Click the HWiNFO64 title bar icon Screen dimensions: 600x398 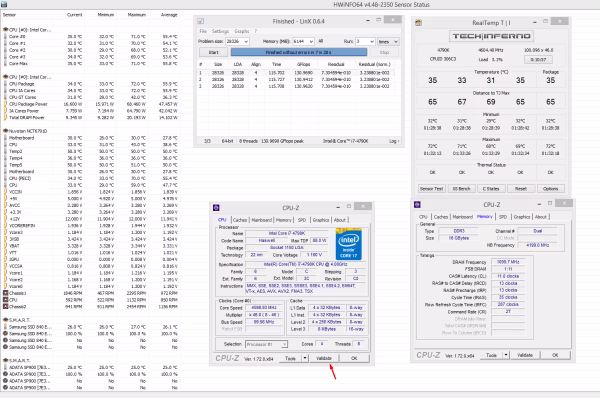4,5
